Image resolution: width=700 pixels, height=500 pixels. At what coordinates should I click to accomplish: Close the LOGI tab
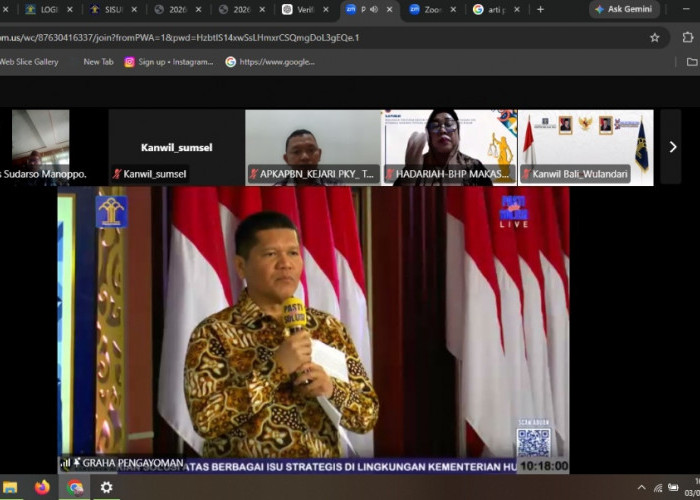pos(70,9)
